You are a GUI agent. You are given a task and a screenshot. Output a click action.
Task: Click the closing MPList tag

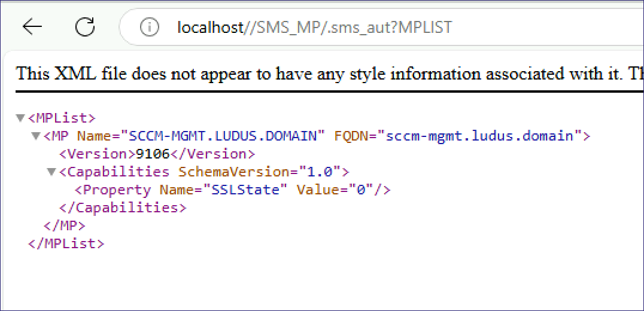click(66, 243)
